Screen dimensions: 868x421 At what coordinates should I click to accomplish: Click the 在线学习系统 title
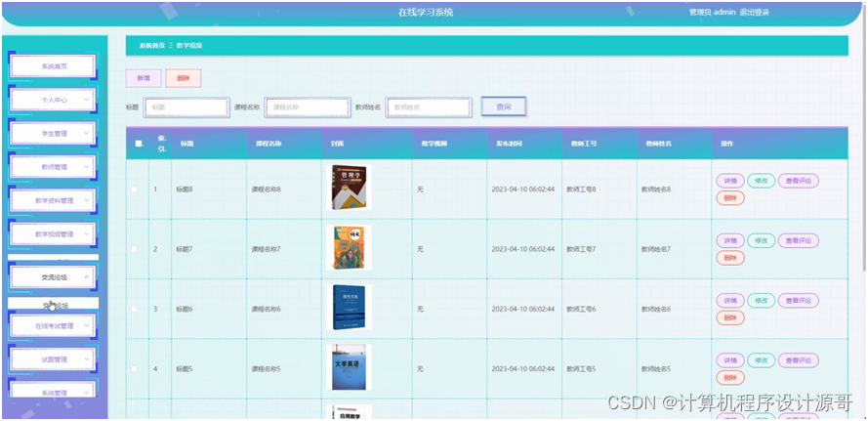(426, 12)
